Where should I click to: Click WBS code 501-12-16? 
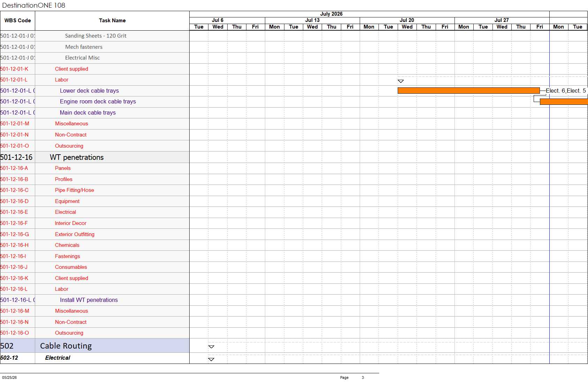16,157
